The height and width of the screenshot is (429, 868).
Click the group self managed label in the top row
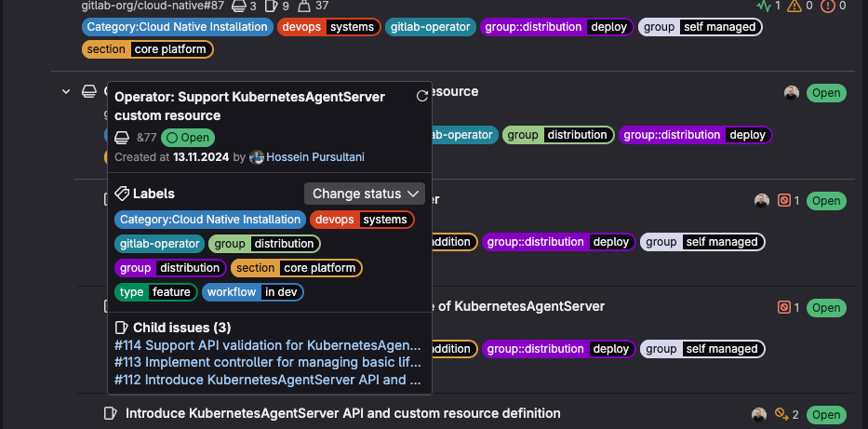coord(701,27)
